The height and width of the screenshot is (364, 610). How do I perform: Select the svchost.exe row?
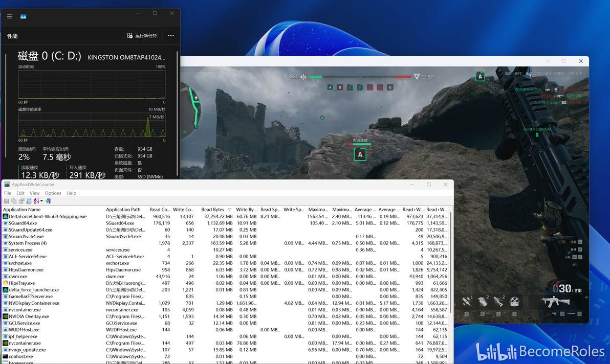(226, 263)
